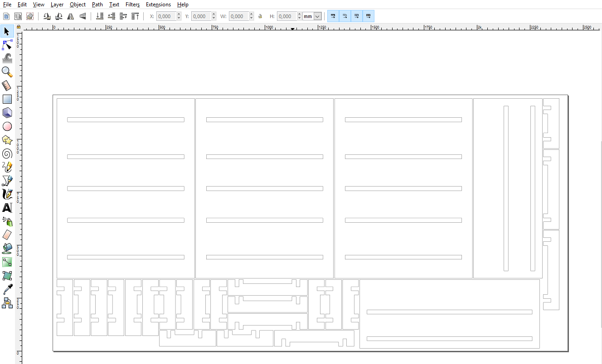The height and width of the screenshot is (364, 602).
Task: Flip selection horizontally
Action: [x=70, y=16]
